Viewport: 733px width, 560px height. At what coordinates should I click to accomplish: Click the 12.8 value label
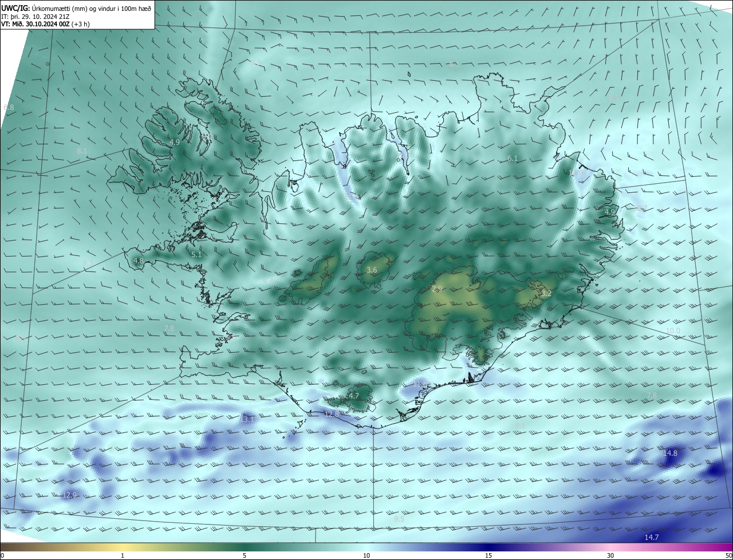332,413
